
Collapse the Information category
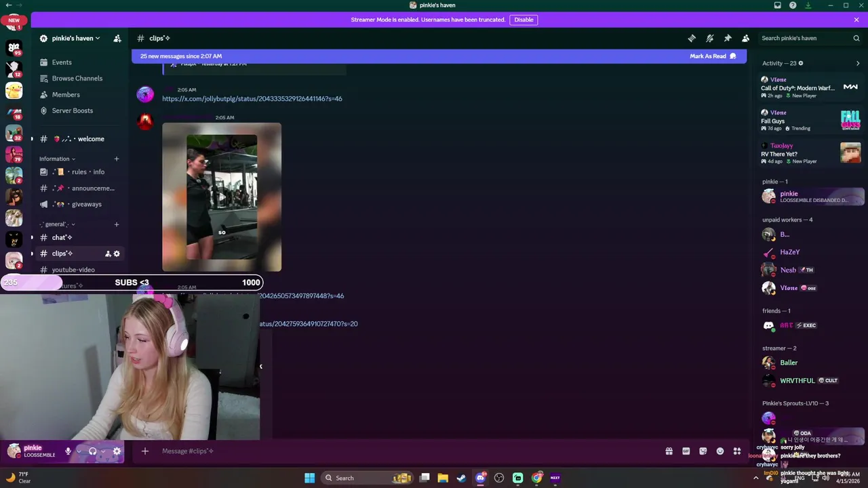(57, 159)
